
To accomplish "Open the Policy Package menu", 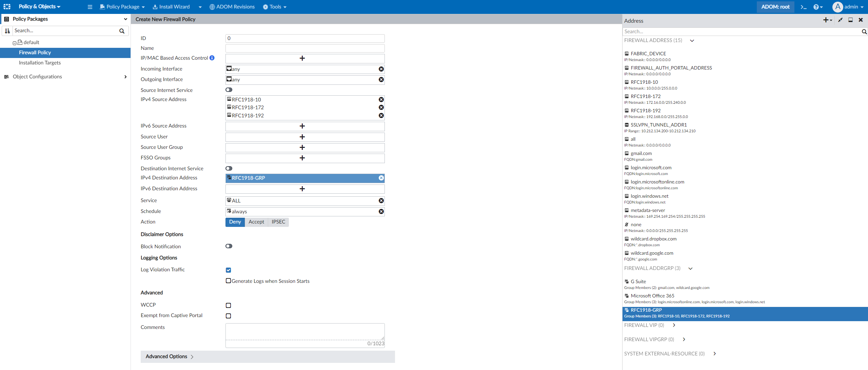I will pyautogui.click(x=122, y=7).
